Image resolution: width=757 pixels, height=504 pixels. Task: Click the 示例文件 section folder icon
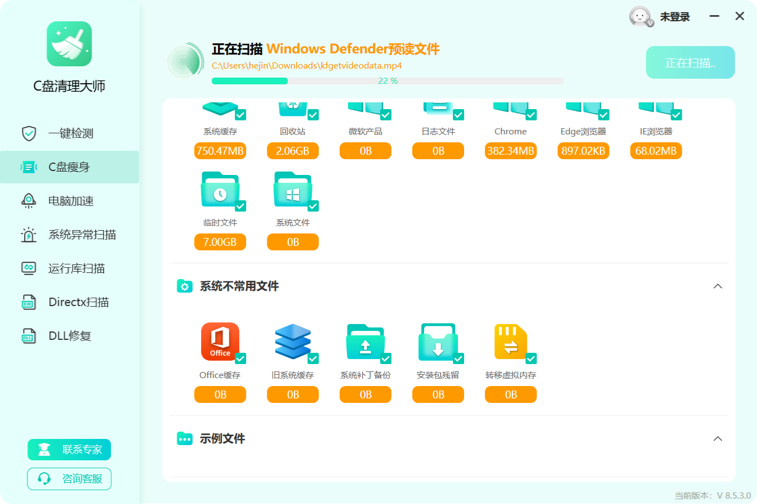point(184,438)
